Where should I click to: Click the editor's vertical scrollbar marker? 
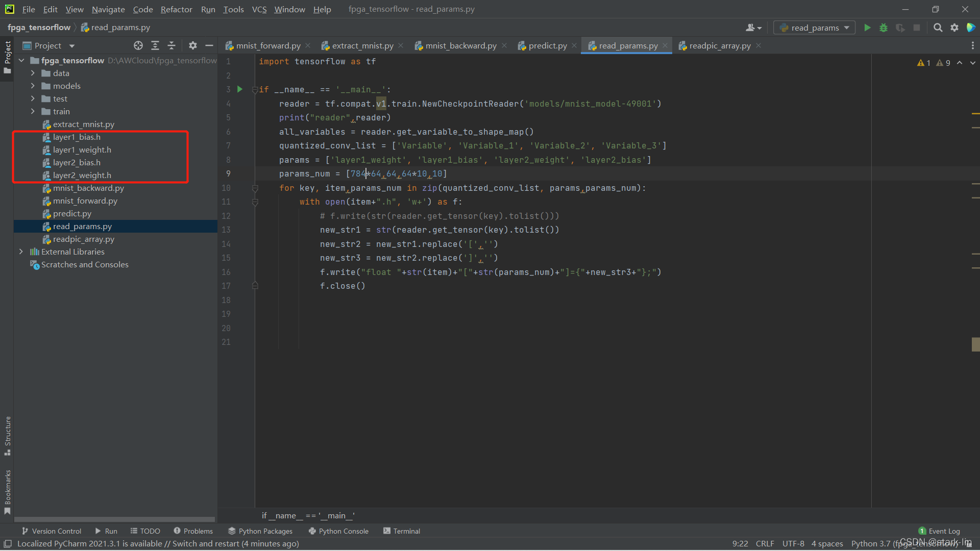click(975, 344)
